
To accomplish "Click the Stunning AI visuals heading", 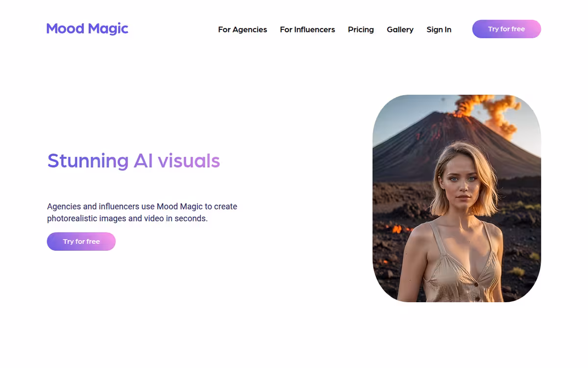I will 133,160.
